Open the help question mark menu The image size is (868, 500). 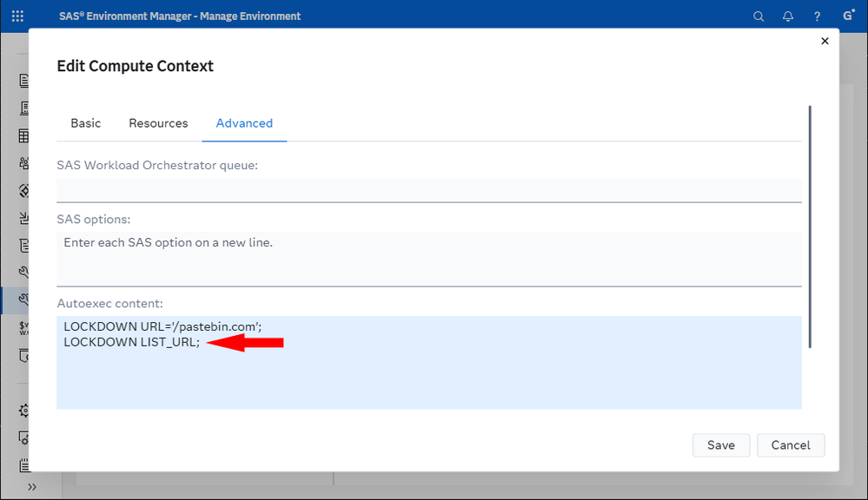pos(817,16)
